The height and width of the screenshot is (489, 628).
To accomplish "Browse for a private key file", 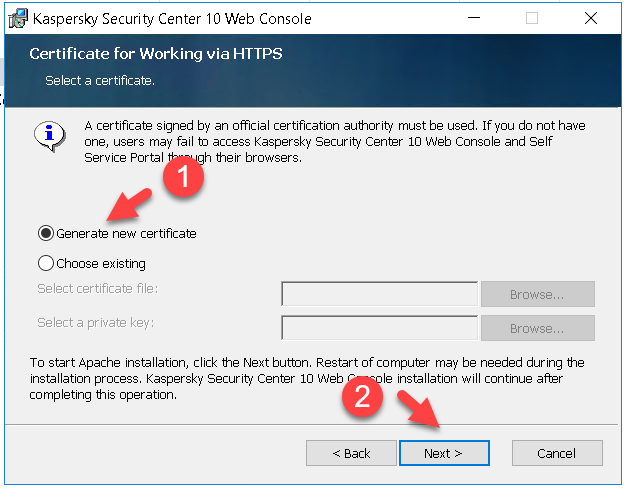I will click(537, 328).
